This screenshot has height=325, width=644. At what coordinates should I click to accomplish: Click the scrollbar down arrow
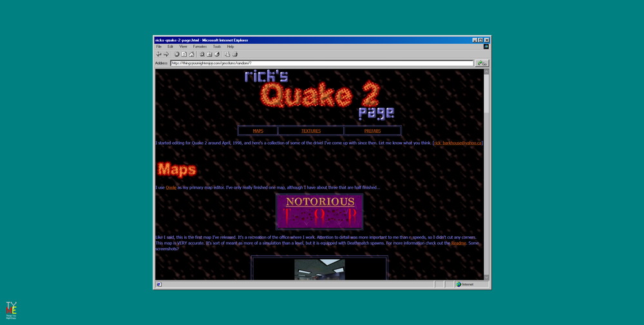(486, 277)
